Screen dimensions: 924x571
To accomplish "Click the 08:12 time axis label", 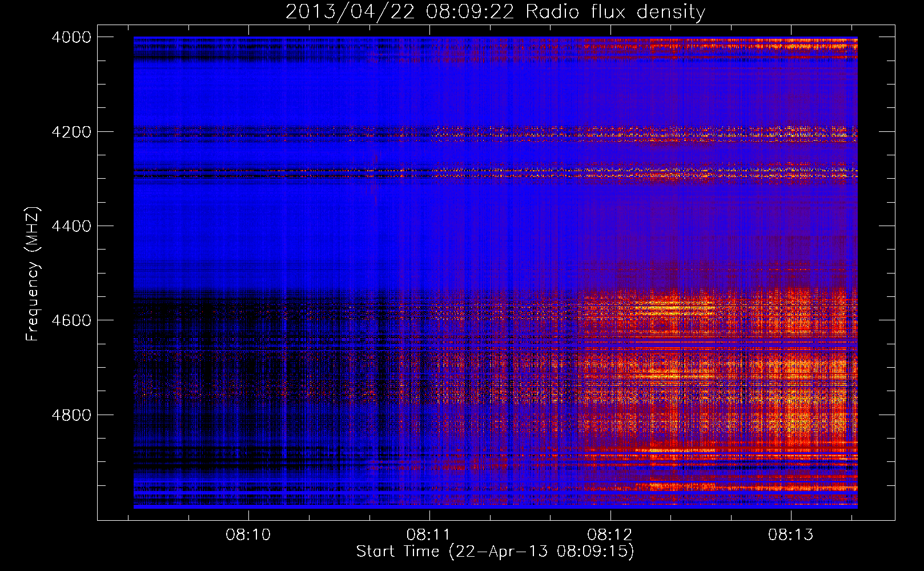I will 610,535.
